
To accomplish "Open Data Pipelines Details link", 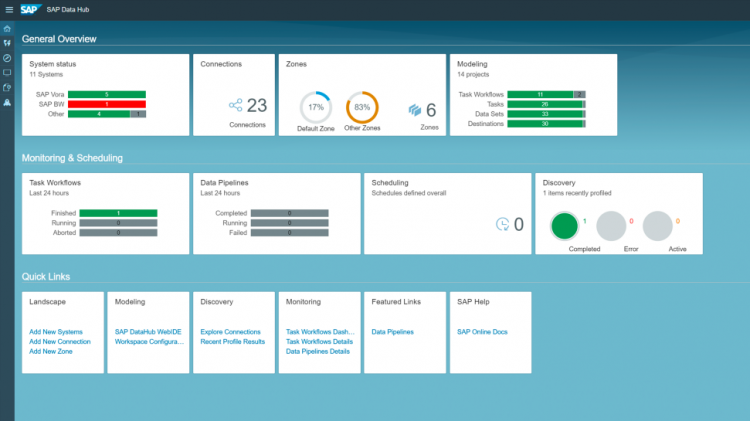I will coord(318,351).
